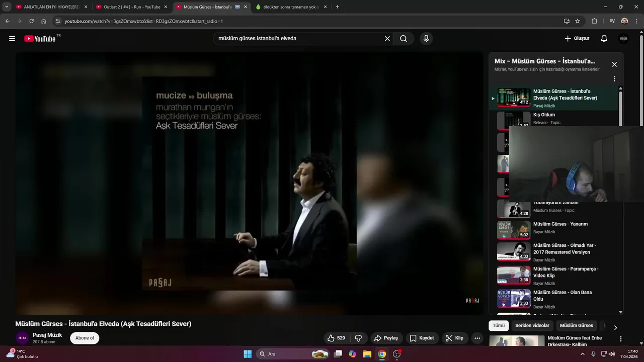Dislike the video

pyautogui.click(x=358, y=338)
